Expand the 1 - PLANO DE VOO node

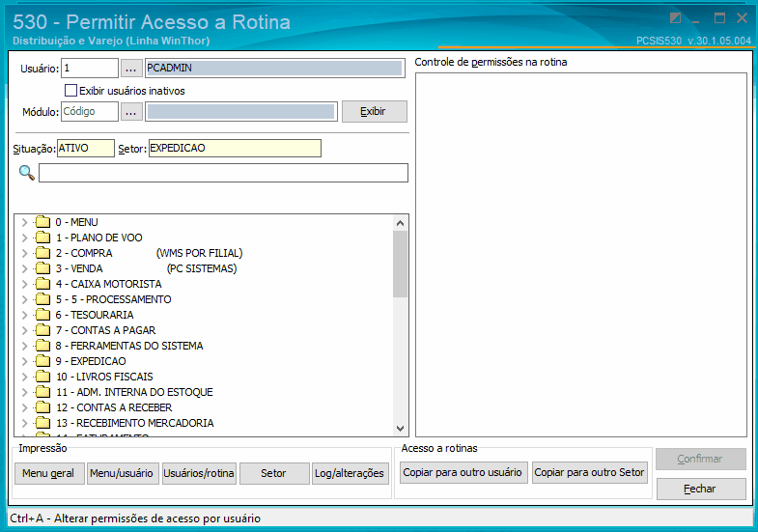[25, 238]
